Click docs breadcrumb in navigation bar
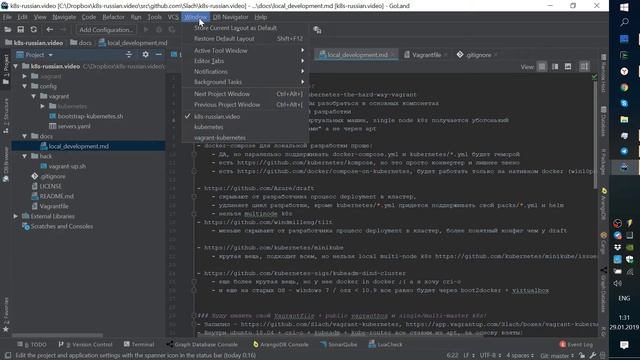This screenshot has height=360, width=640. pyautogui.click(x=85, y=42)
